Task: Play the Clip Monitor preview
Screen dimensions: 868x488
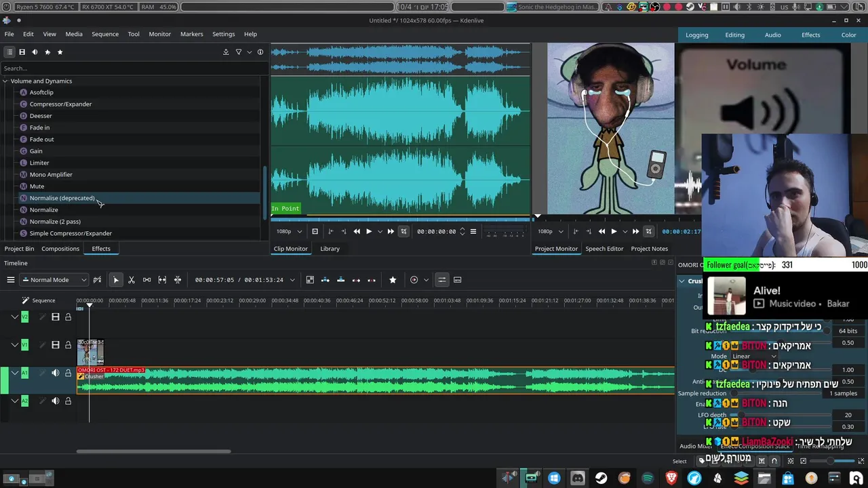Action: [x=368, y=232]
